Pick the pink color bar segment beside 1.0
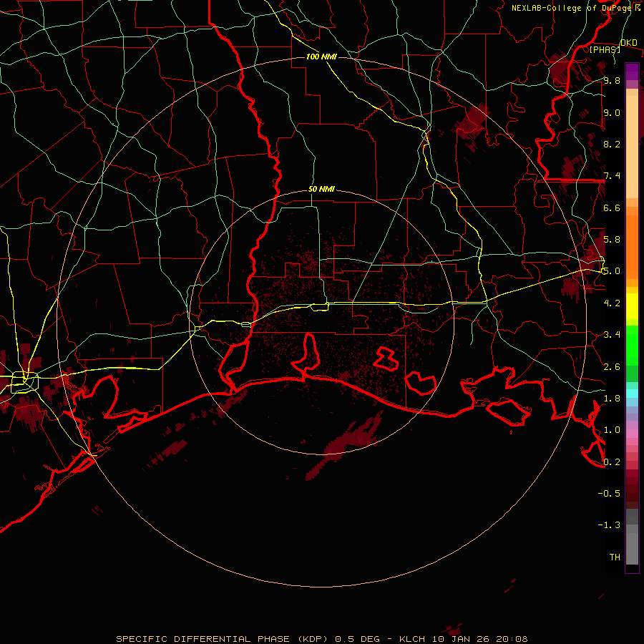The image size is (644, 644). coord(632,434)
